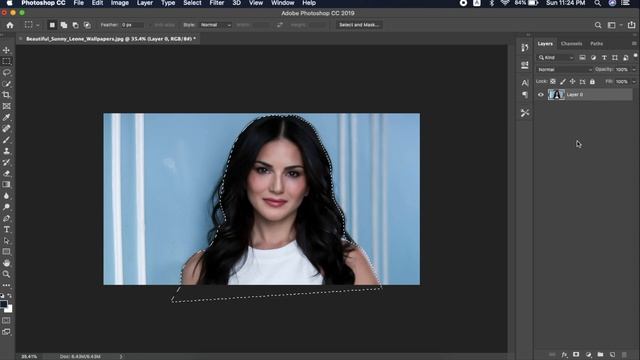This screenshot has width=640, height=360.
Task: Select the Healing Brush tool
Action: point(7,129)
